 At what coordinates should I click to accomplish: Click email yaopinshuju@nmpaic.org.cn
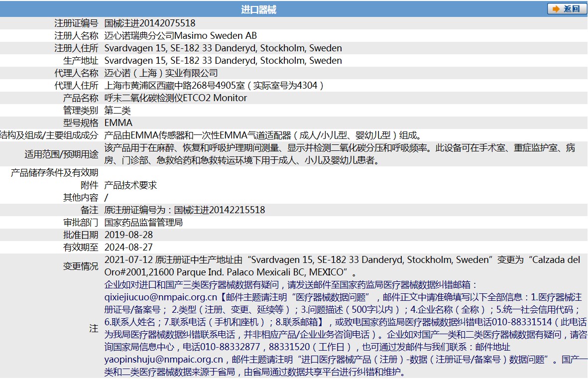pos(163,360)
